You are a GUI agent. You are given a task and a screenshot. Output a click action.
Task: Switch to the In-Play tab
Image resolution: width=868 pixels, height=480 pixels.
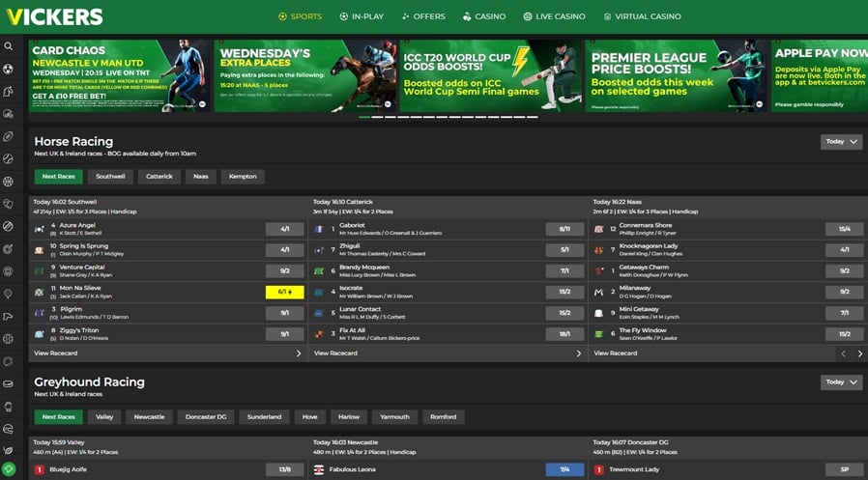pyautogui.click(x=362, y=16)
